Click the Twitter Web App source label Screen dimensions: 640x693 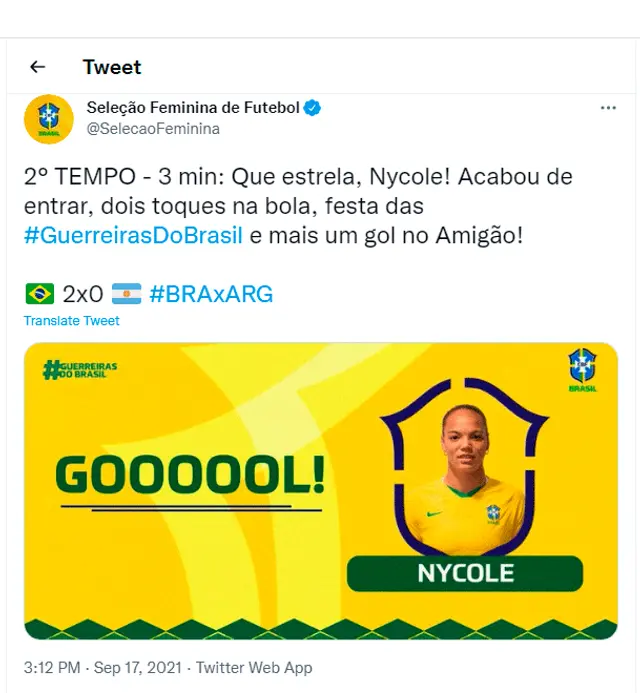pyautogui.click(x=254, y=668)
